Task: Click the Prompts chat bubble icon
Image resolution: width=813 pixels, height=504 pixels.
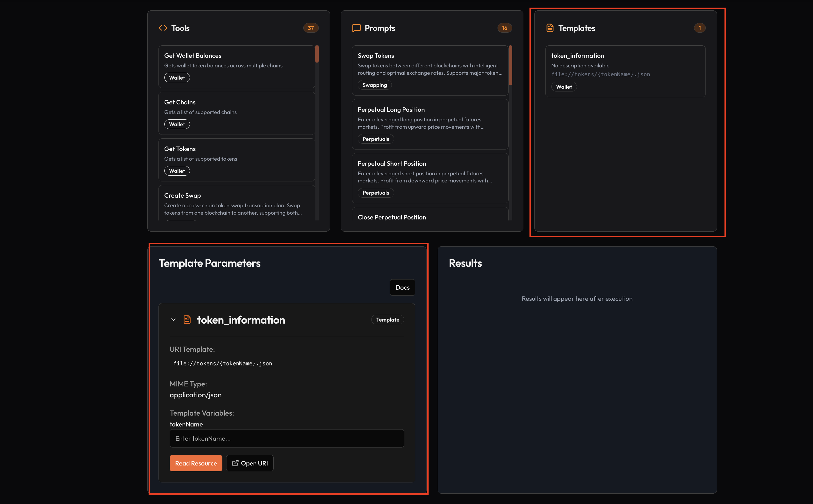Action: point(356,28)
